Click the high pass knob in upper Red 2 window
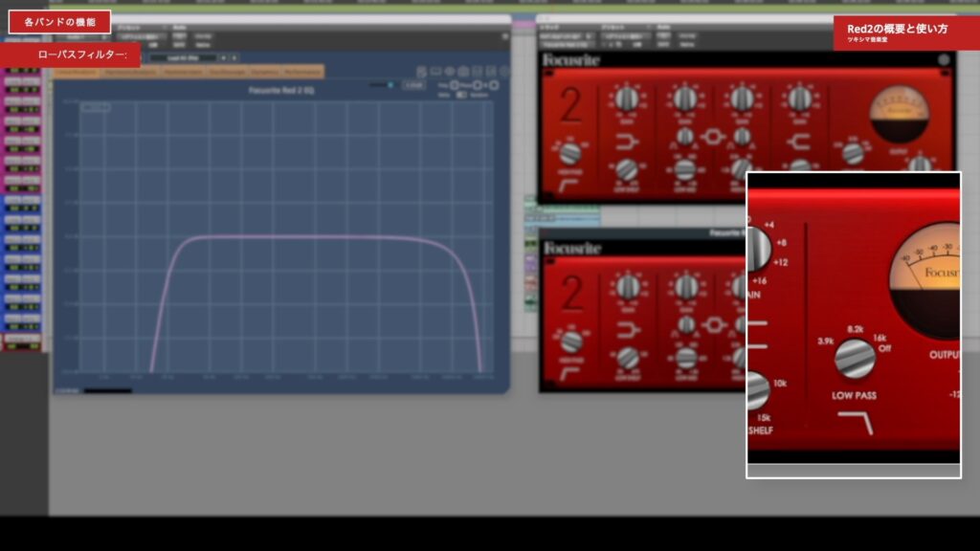The width and height of the screenshot is (980, 551). point(569,152)
